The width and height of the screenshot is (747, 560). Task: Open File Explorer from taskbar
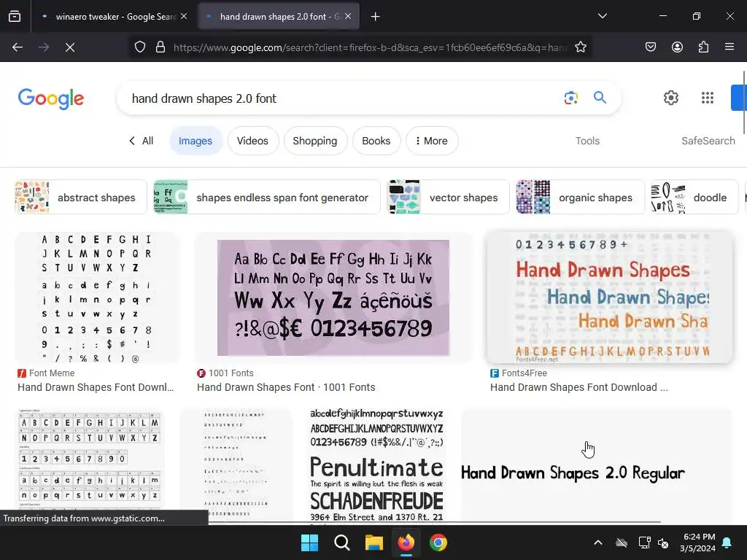pyautogui.click(x=374, y=542)
